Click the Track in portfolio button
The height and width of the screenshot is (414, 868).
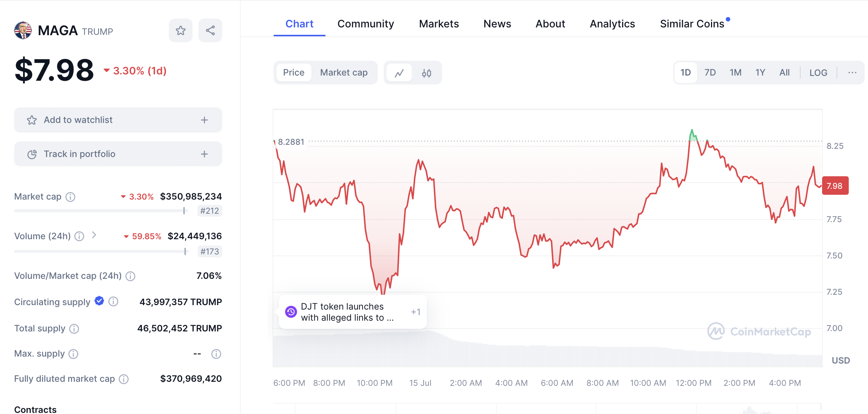point(118,154)
